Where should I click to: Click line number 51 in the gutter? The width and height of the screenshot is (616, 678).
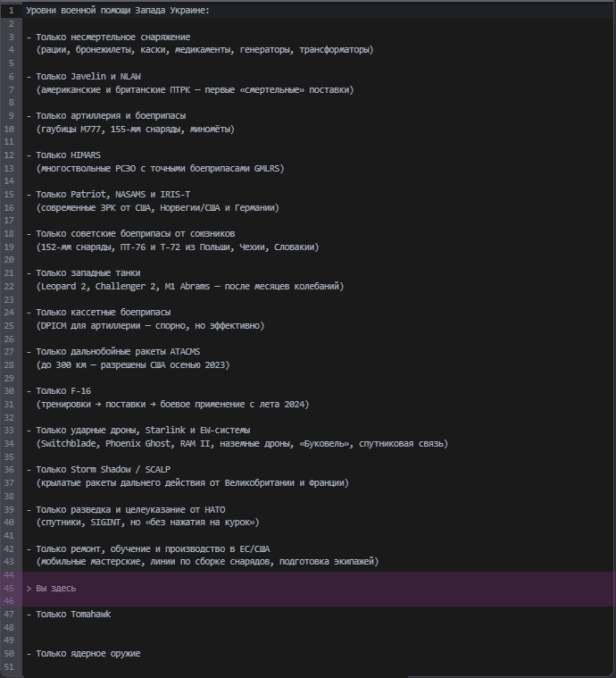tap(9, 666)
